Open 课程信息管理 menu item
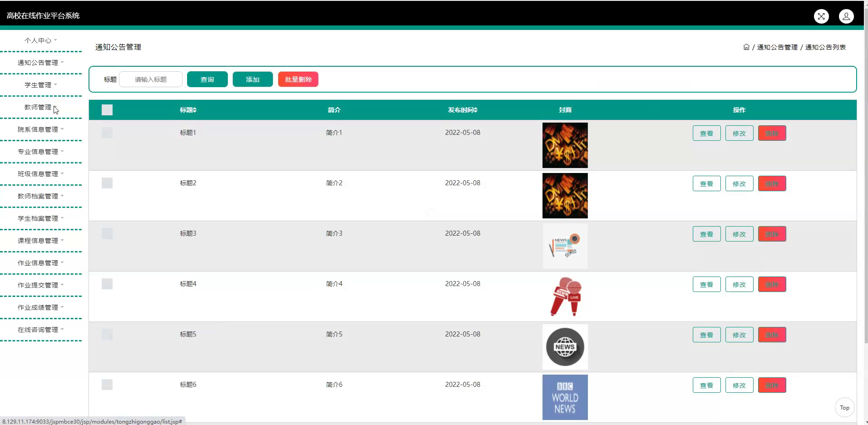Screen dimensions: 868x425 (x=41, y=241)
